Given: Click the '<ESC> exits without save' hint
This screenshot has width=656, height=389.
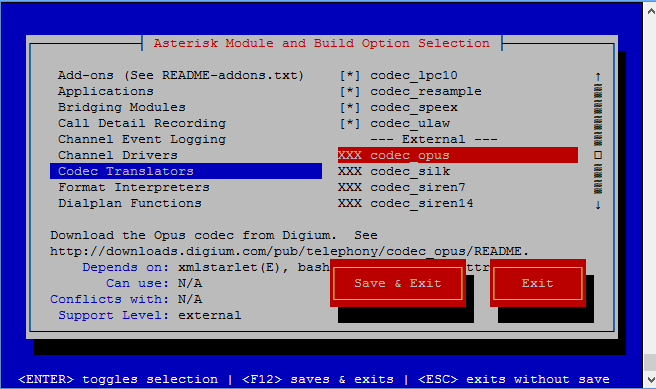Looking at the screenshot, I should click(x=514, y=379).
